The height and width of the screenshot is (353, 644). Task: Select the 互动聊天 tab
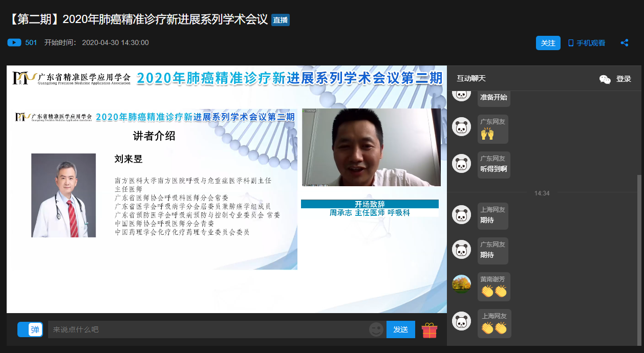[471, 78]
